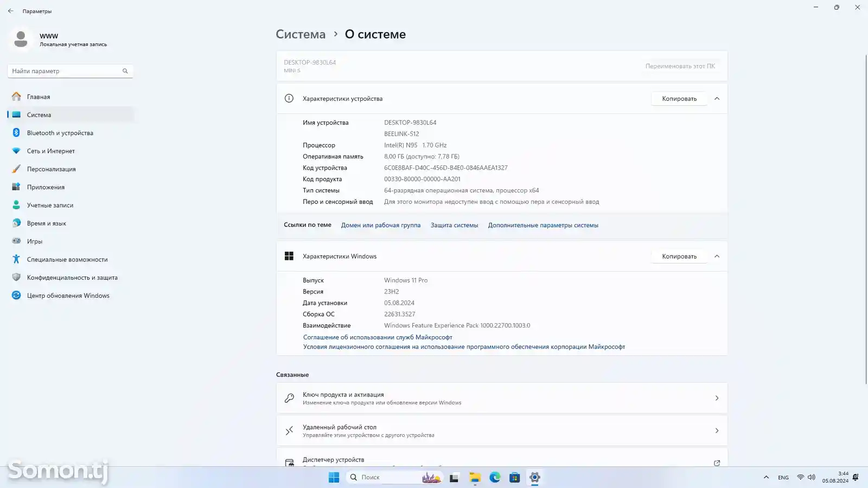The width and height of the screenshot is (868, 488).
Task: Click OS build 22631.3527 value
Action: click(400, 314)
